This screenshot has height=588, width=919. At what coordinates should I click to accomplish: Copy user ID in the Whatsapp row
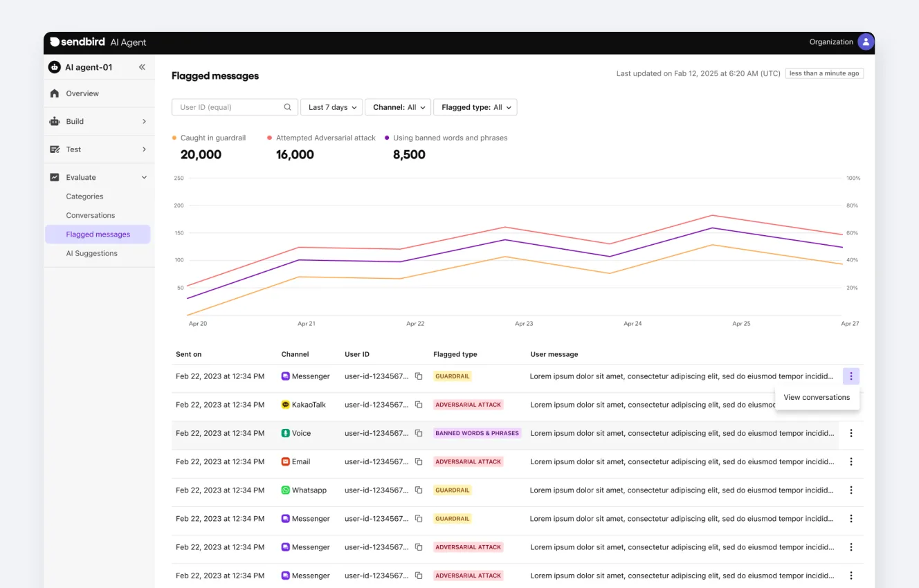(x=419, y=490)
